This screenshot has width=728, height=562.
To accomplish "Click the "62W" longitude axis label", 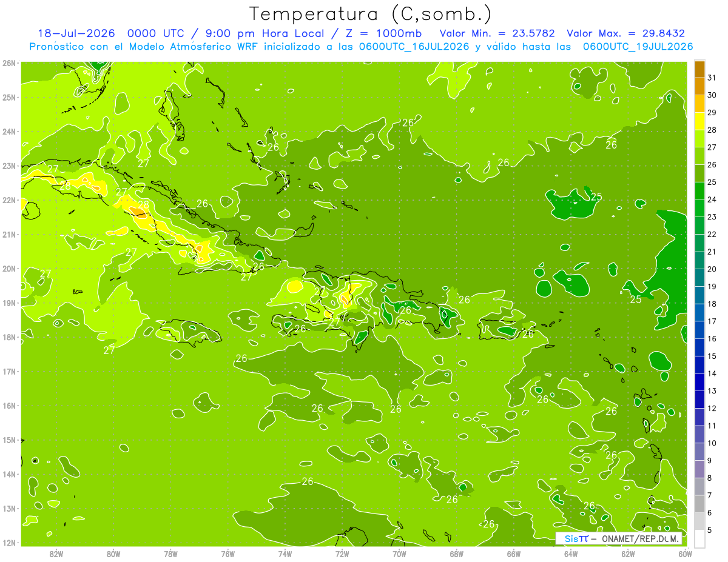I will pos(628,554).
